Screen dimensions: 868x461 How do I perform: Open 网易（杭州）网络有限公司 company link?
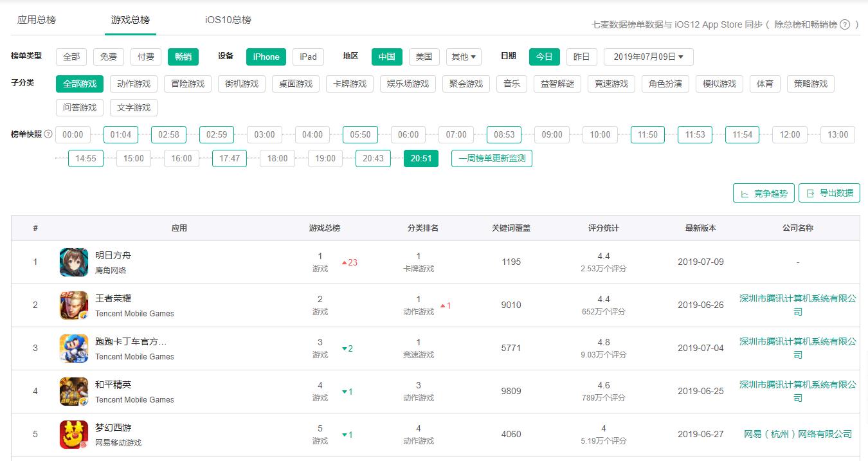click(798, 434)
